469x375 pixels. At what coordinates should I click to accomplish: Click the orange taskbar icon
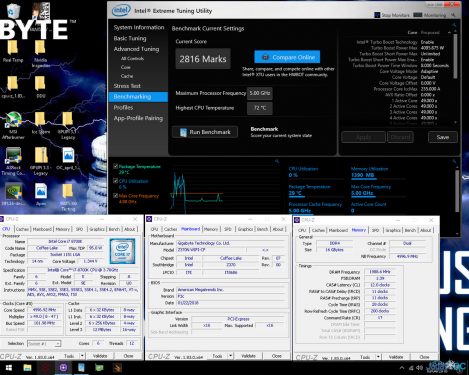click(117, 368)
